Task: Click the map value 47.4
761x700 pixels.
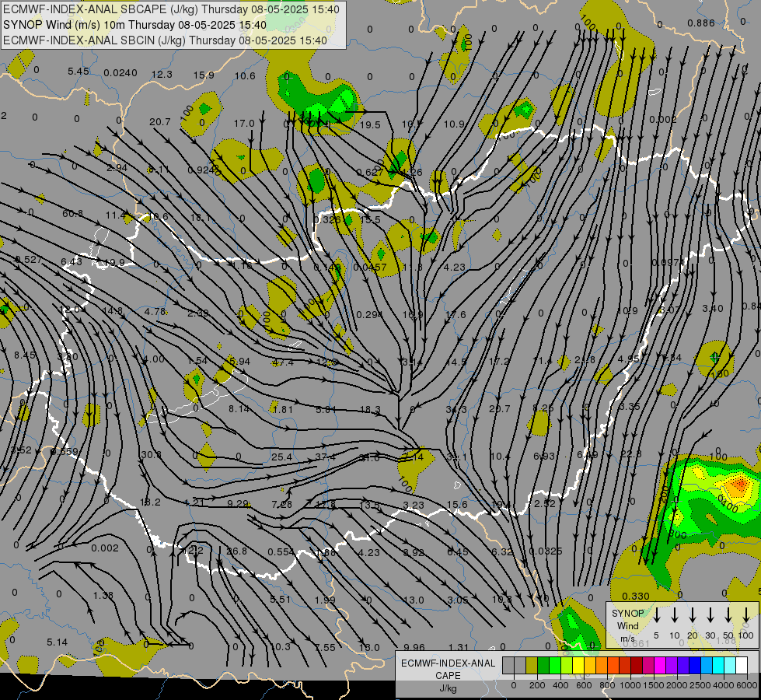Action: [283, 362]
